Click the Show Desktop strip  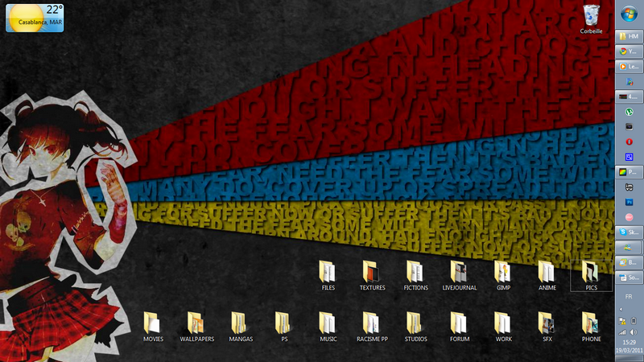(x=629, y=359)
